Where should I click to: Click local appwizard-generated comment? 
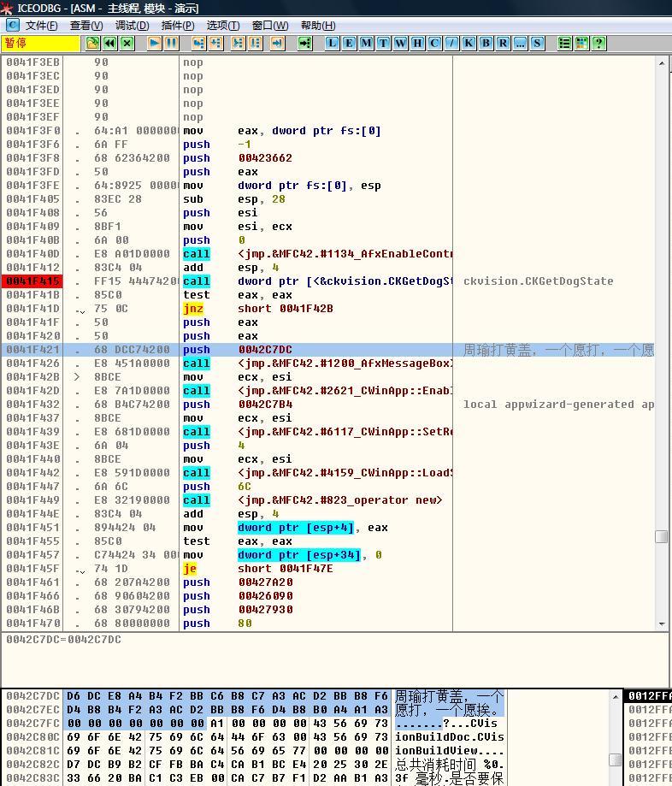(x=558, y=405)
